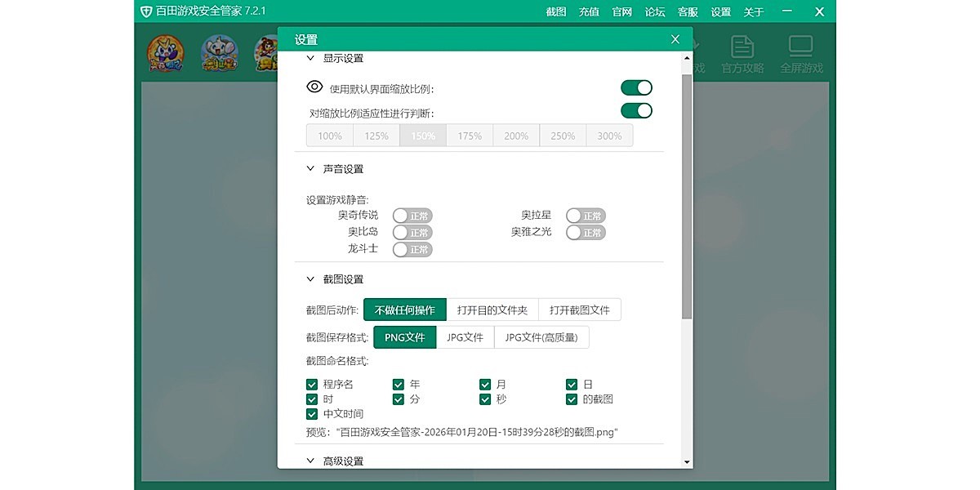Click the scrollbar down arrow in the settings panel
Image resolution: width=980 pixels, height=490 pixels.
click(687, 462)
